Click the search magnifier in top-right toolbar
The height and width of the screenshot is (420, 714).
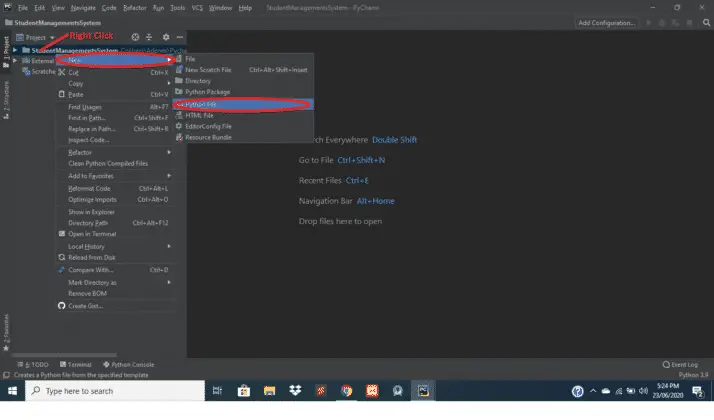706,22
